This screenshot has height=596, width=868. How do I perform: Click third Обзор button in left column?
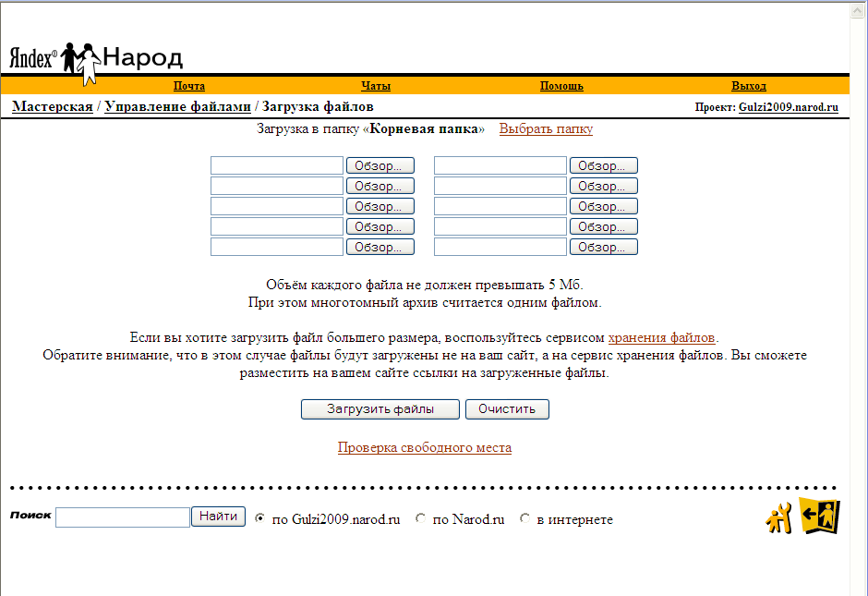click(x=380, y=206)
